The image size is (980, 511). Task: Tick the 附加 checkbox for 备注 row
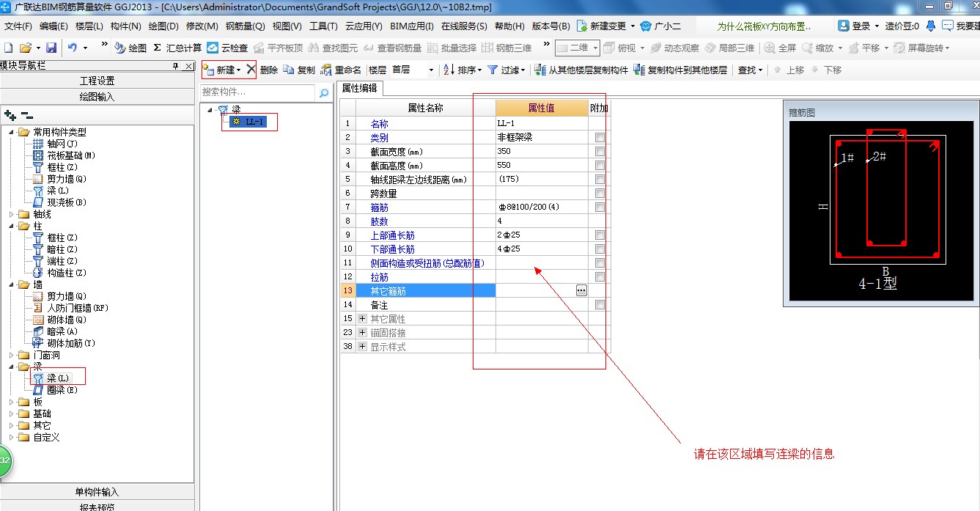click(x=600, y=305)
